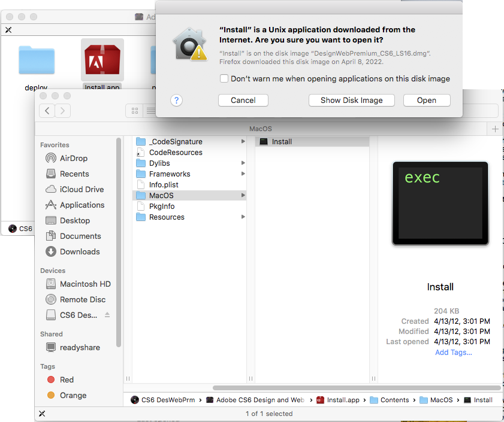Expand the _CodeSignature folder arrow
The image size is (504, 422).
(x=243, y=142)
